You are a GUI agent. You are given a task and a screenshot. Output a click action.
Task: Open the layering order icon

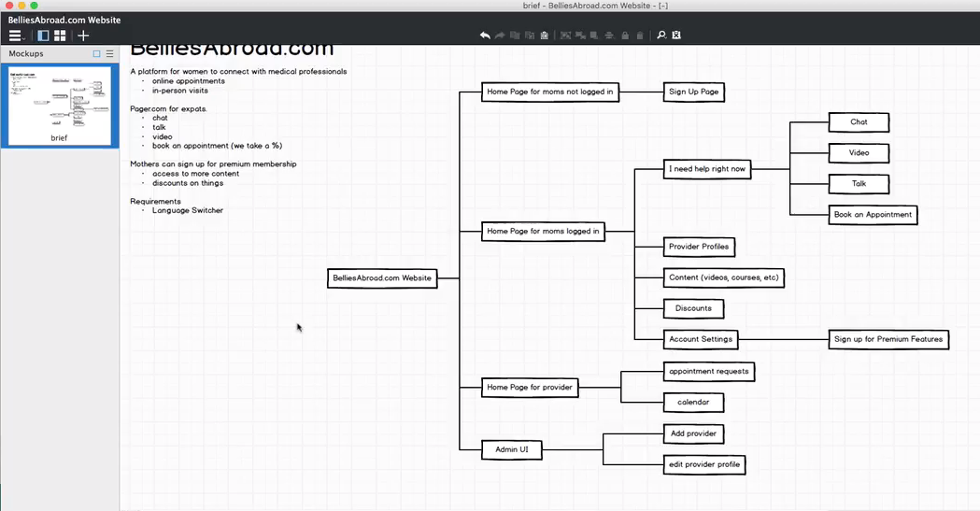click(594, 35)
